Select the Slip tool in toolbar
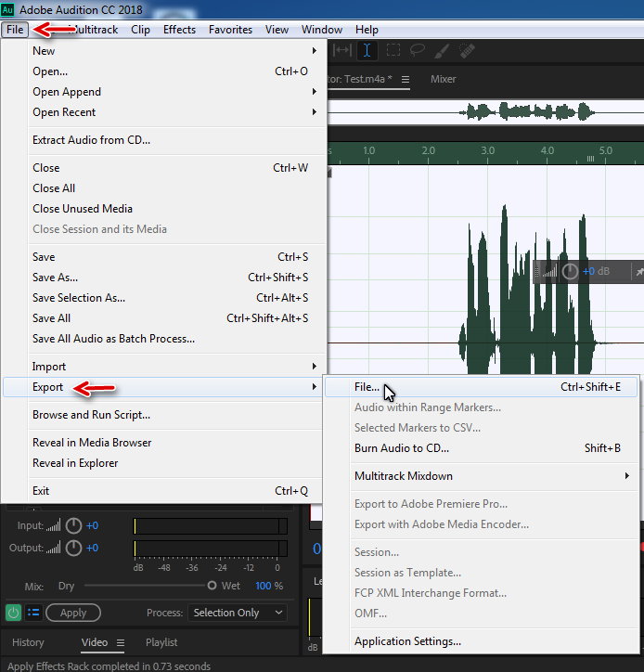Viewport: 644px width, 672px height. pos(342,51)
